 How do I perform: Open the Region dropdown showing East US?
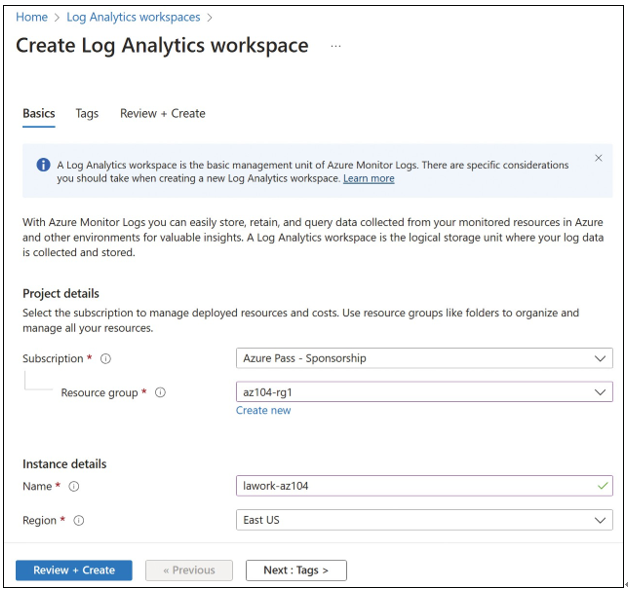(x=424, y=520)
